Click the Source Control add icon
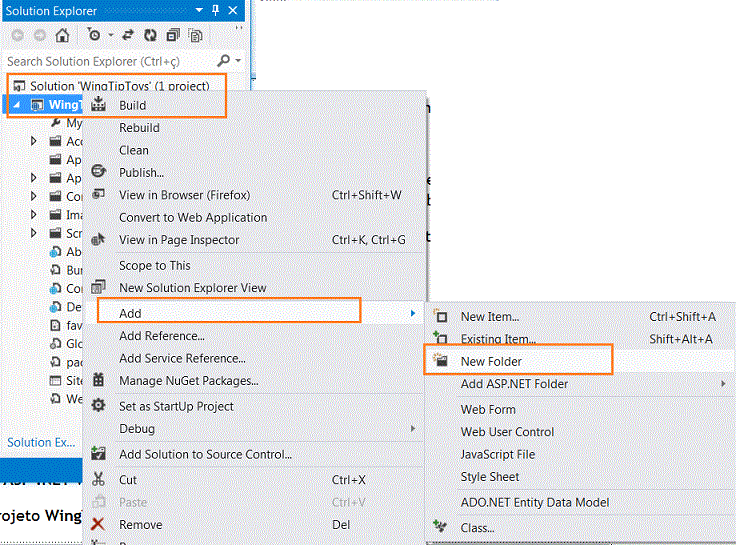 pyautogui.click(x=98, y=453)
